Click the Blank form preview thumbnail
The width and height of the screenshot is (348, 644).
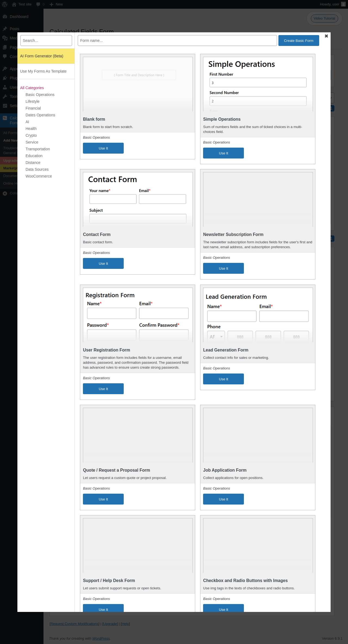tap(138, 84)
